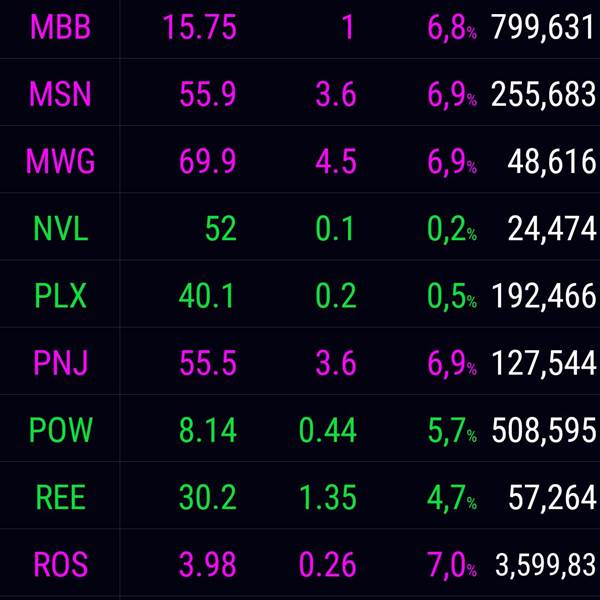
Task: Select the PNJ ticker symbol
Action: tap(61, 363)
